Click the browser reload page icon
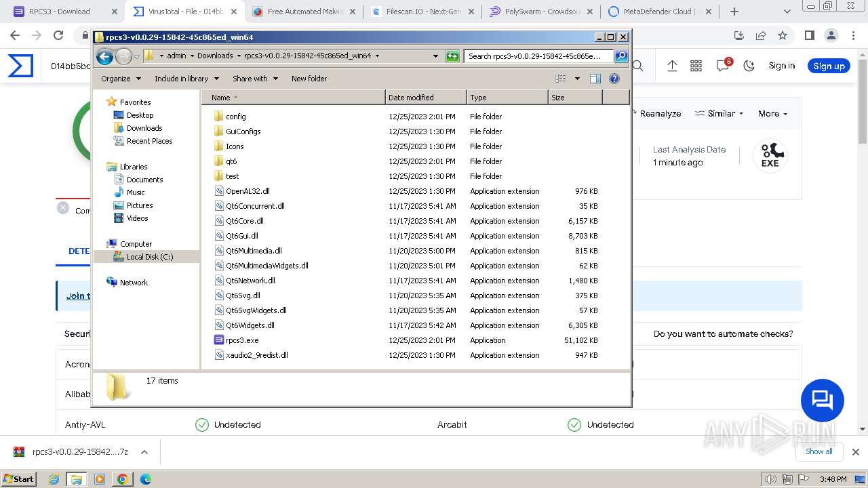This screenshot has width=868, height=488. [x=58, y=36]
